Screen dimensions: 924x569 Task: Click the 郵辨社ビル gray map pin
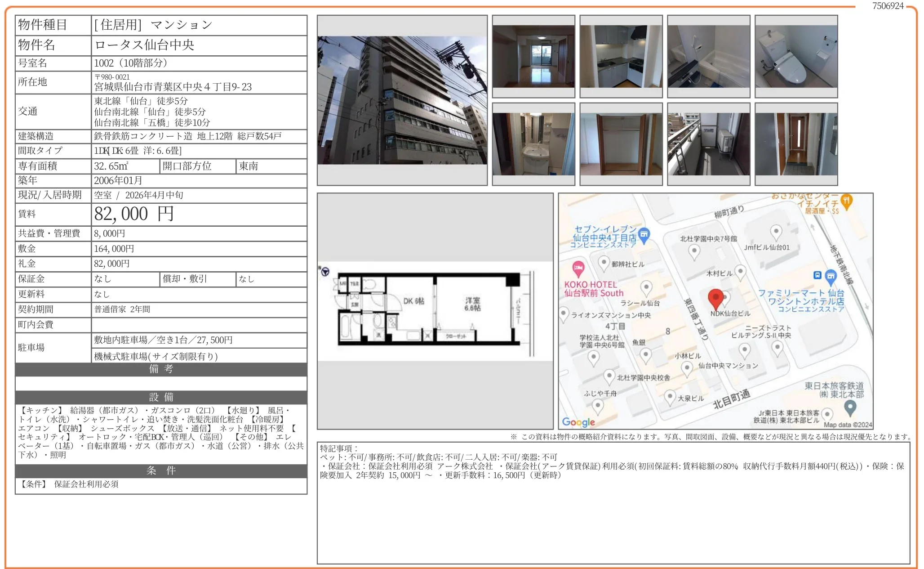click(604, 263)
